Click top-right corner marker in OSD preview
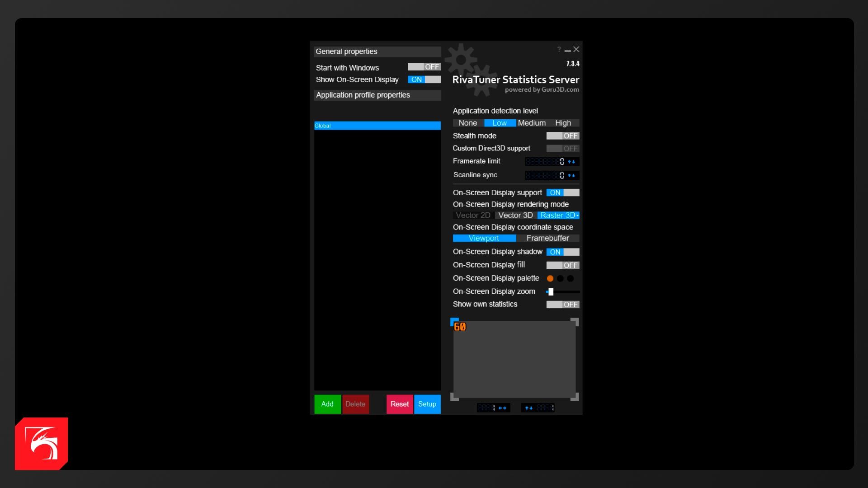This screenshot has height=488, width=868. pos(575,322)
